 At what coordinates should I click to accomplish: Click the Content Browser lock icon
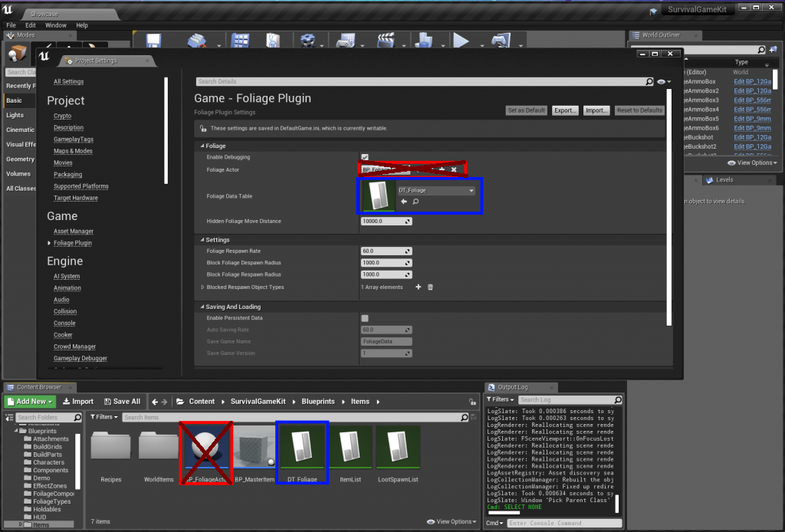tap(472, 402)
